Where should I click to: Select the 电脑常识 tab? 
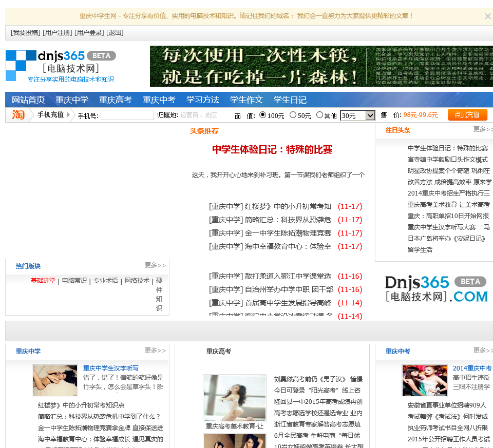coord(74,281)
